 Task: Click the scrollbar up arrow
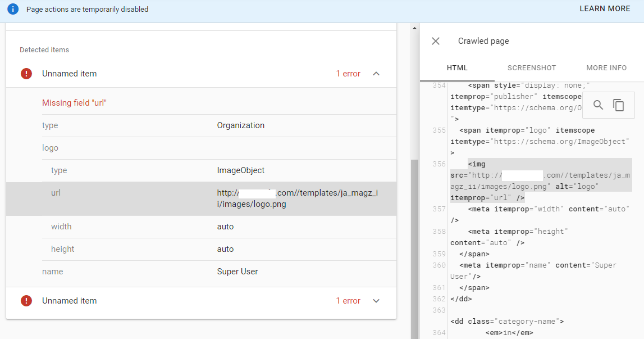tap(414, 28)
